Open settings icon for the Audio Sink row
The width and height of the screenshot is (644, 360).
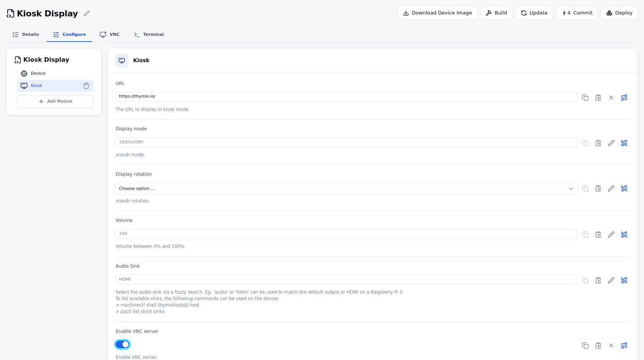[x=624, y=280]
